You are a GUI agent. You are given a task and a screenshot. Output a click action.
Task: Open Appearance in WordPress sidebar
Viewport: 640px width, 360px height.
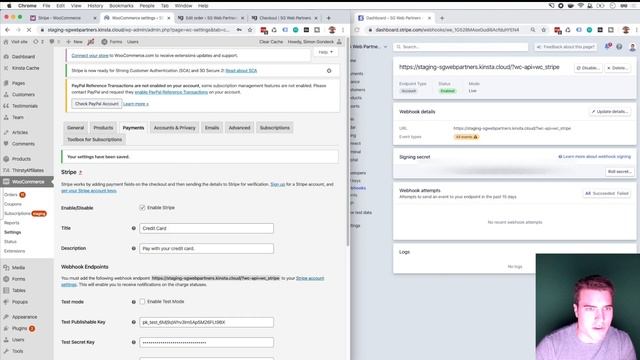(x=24, y=317)
